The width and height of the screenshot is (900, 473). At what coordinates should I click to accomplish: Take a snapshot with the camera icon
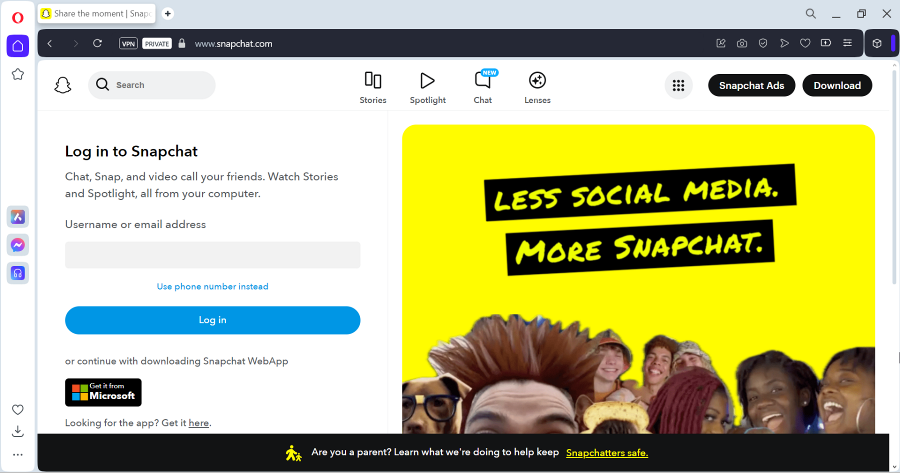click(742, 44)
